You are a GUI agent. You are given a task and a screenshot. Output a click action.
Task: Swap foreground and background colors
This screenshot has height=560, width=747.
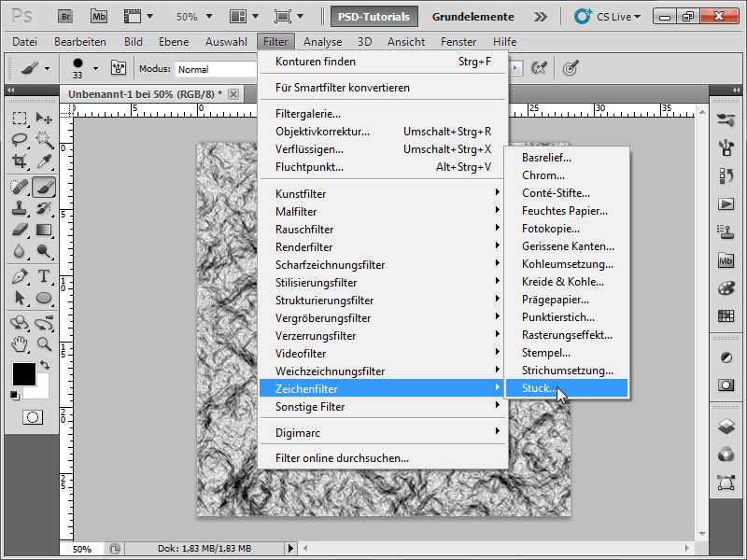[x=45, y=365]
